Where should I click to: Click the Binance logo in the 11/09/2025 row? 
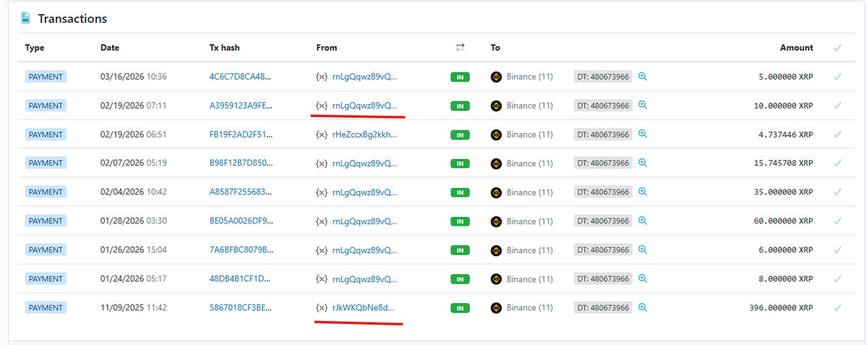[x=496, y=307]
